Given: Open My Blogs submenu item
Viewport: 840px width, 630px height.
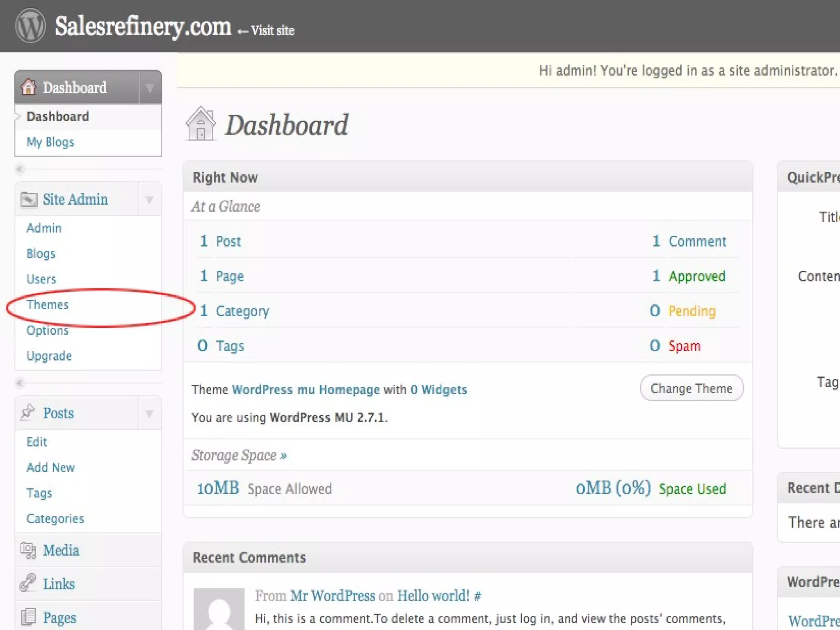Looking at the screenshot, I should (x=50, y=142).
